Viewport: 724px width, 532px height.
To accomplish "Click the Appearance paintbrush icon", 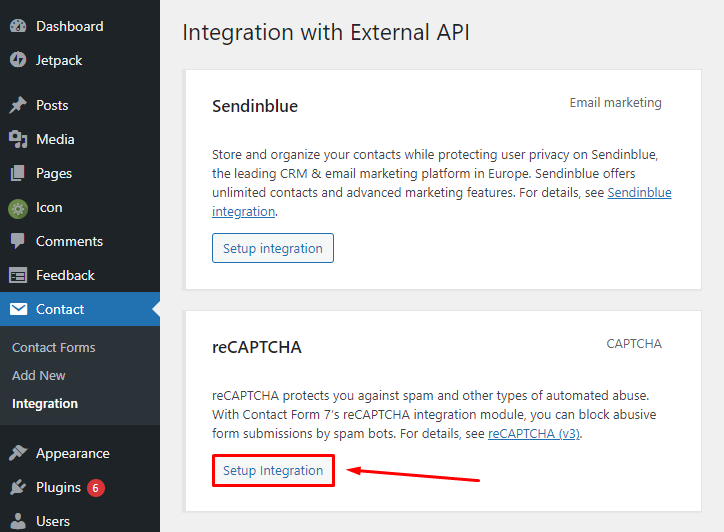I will pos(18,453).
